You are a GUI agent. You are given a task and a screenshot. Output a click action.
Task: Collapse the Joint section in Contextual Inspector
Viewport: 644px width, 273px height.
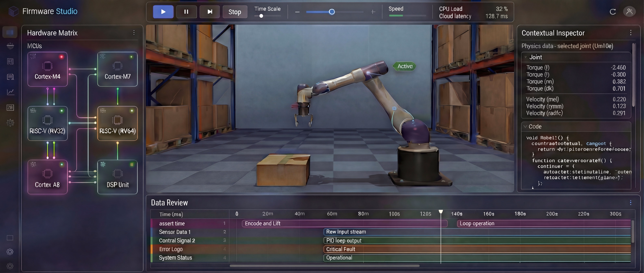coord(525,57)
